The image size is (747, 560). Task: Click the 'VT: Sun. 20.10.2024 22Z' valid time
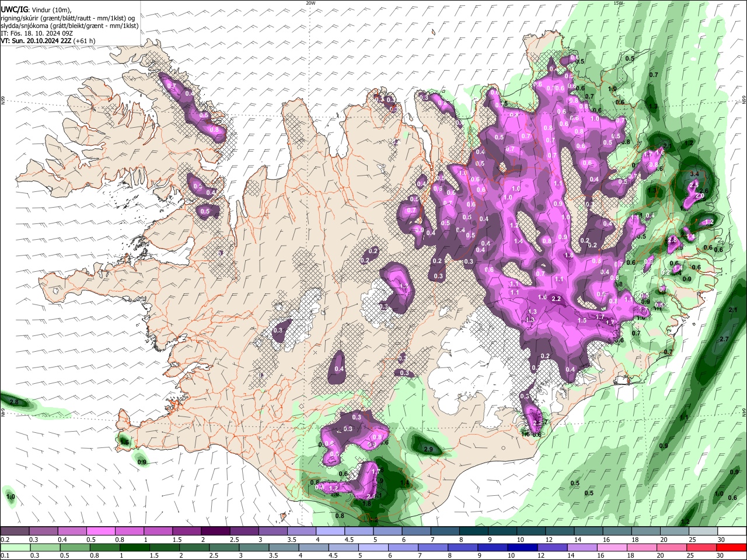click(36, 41)
